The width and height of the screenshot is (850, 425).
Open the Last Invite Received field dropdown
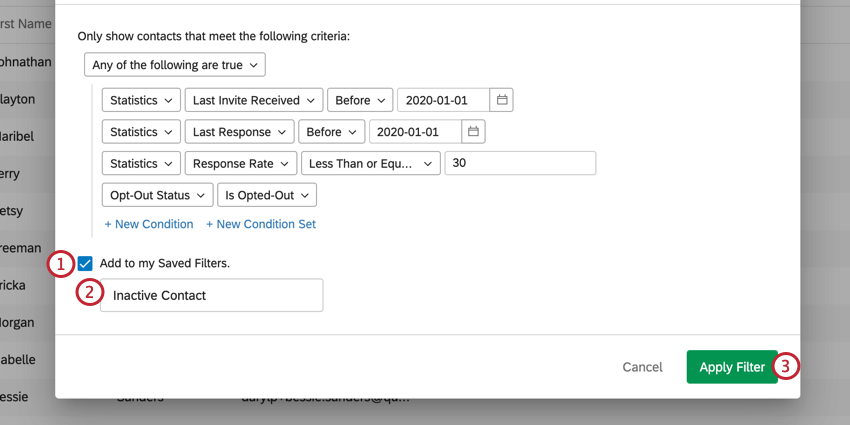tap(254, 100)
